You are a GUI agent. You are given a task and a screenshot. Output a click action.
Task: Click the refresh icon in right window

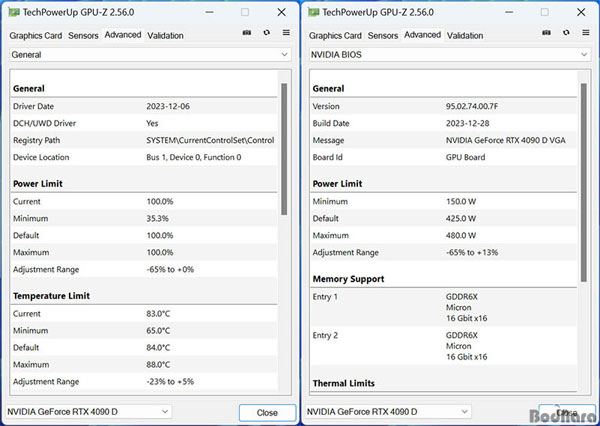[566, 33]
